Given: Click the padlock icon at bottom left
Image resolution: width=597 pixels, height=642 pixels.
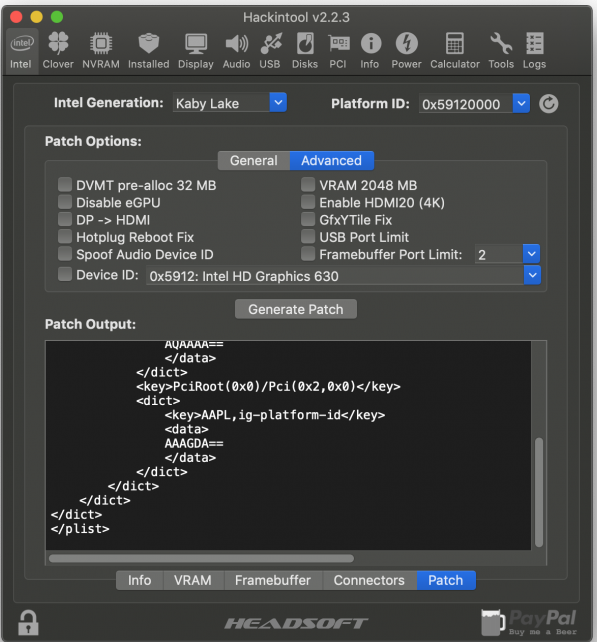Looking at the screenshot, I should point(28,623).
